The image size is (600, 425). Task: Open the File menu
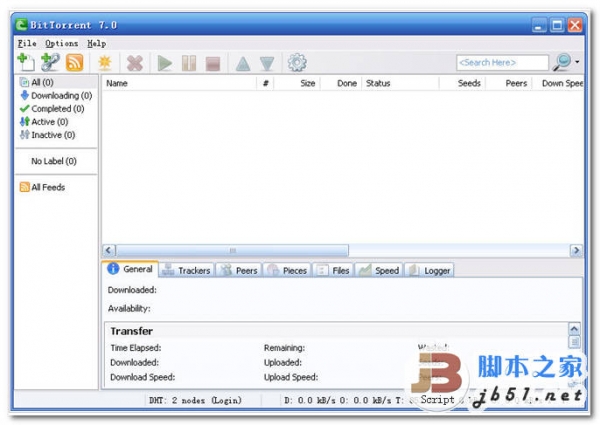click(27, 43)
